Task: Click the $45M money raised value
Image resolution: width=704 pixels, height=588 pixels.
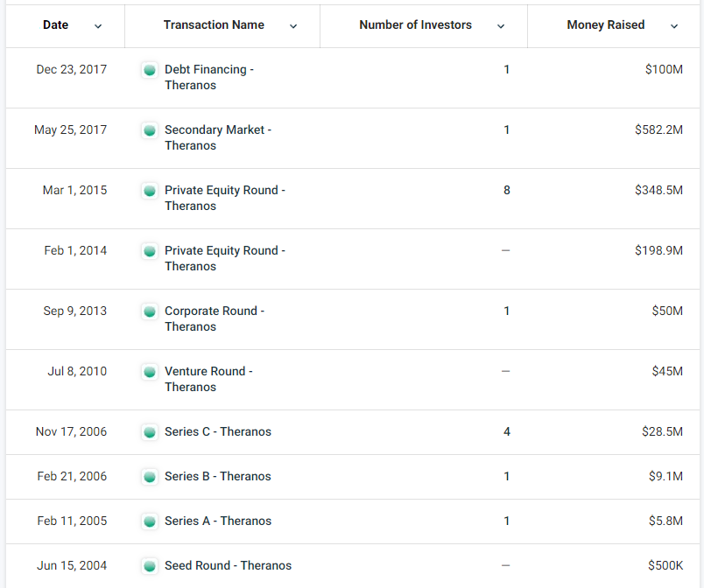Action: point(667,371)
